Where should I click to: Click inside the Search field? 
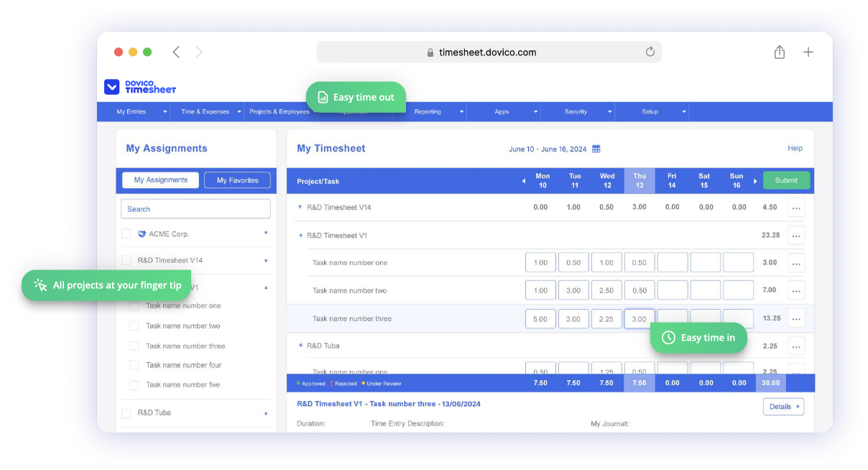tap(195, 208)
